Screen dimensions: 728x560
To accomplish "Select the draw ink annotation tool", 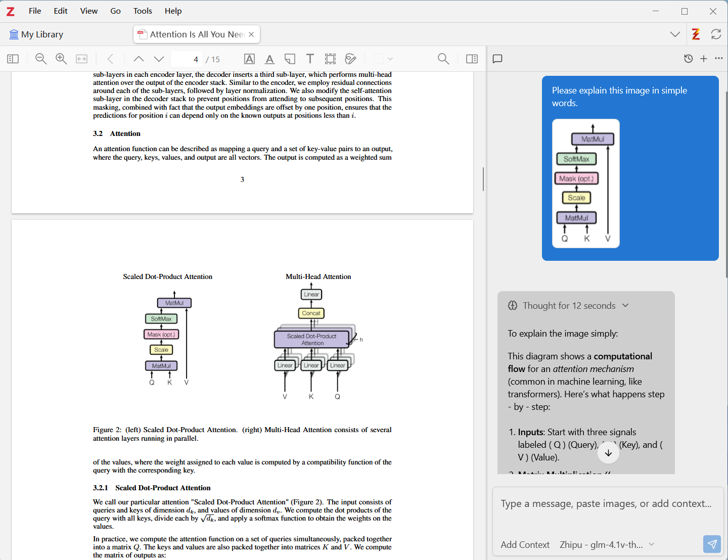I will (x=350, y=59).
